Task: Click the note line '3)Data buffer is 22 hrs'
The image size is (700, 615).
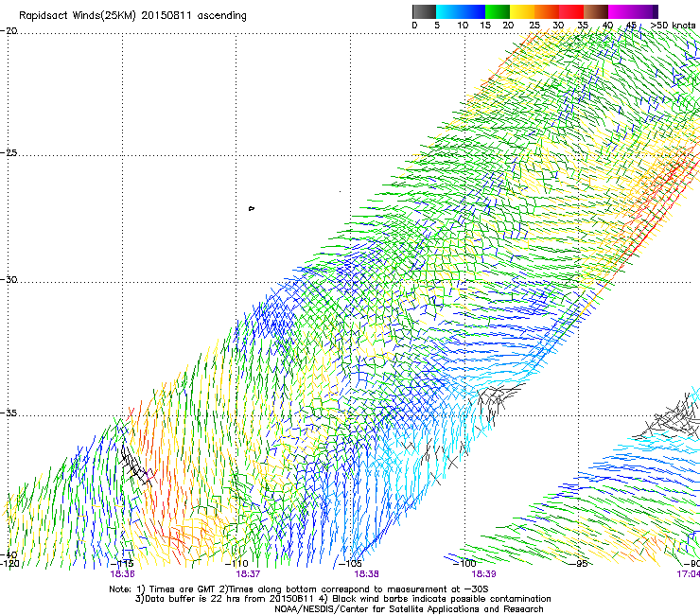Action: (342, 599)
